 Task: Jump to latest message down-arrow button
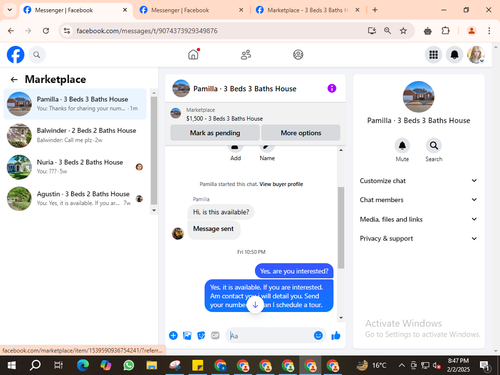point(255,305)
